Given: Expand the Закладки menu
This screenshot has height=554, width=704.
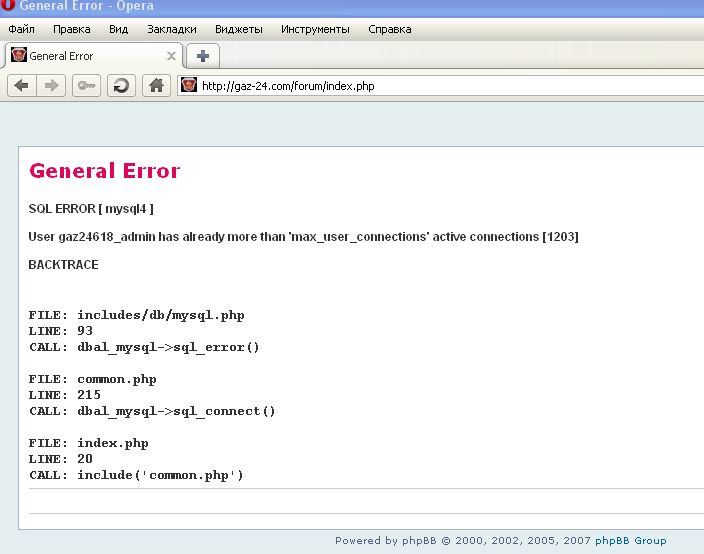Looking at the screenshot, I should tap(171, 29).
